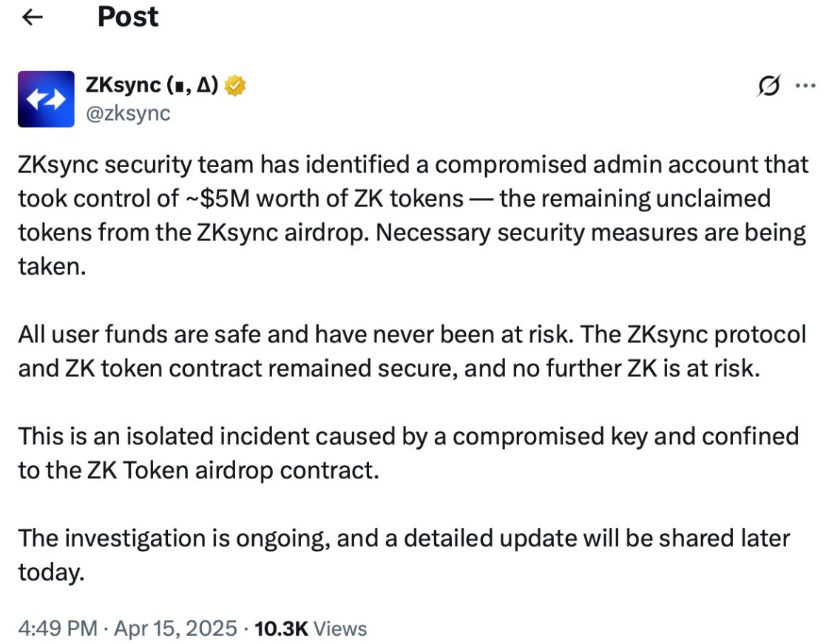The image size is (829, 644).
Task: Click the 'investigation is ongoing' paragraph
Action: tap(404, 555)
